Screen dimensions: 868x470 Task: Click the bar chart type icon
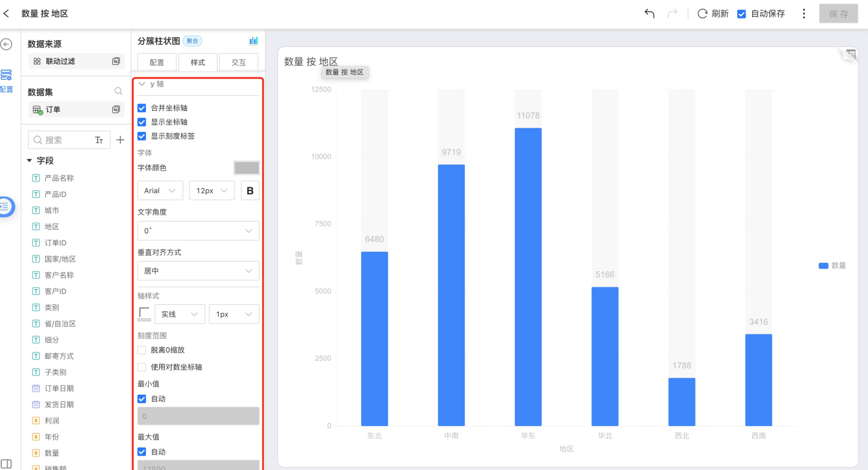coord(253,41)
